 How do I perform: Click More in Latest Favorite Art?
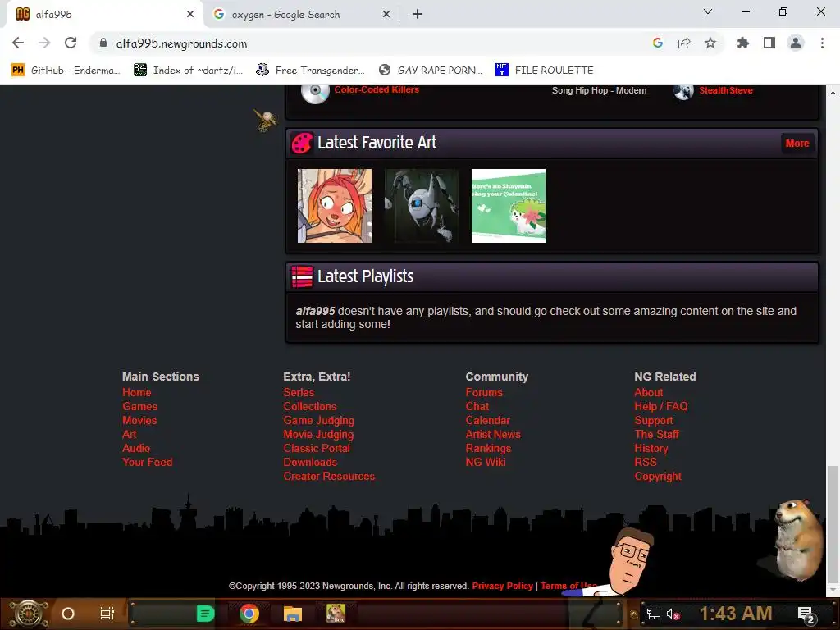click(797, 143)
